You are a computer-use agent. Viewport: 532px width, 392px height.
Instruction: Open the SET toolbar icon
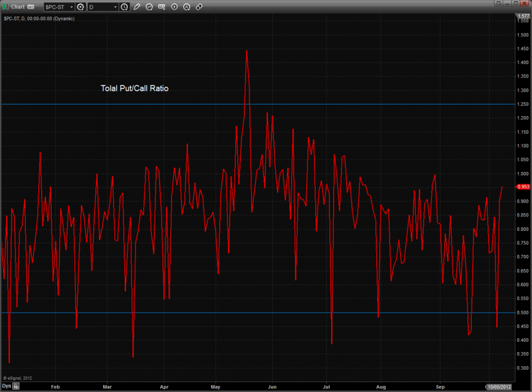pyautogui.click(x=162, y=7)
